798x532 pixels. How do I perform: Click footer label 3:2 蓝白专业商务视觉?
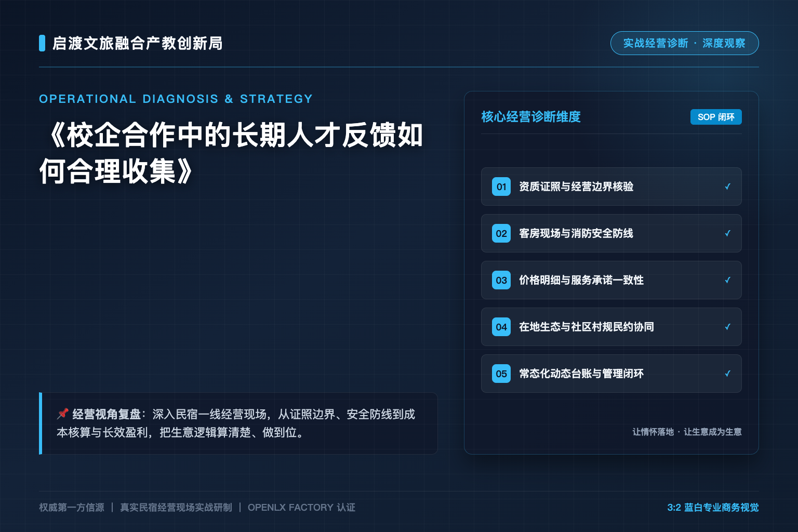point(713,508)
